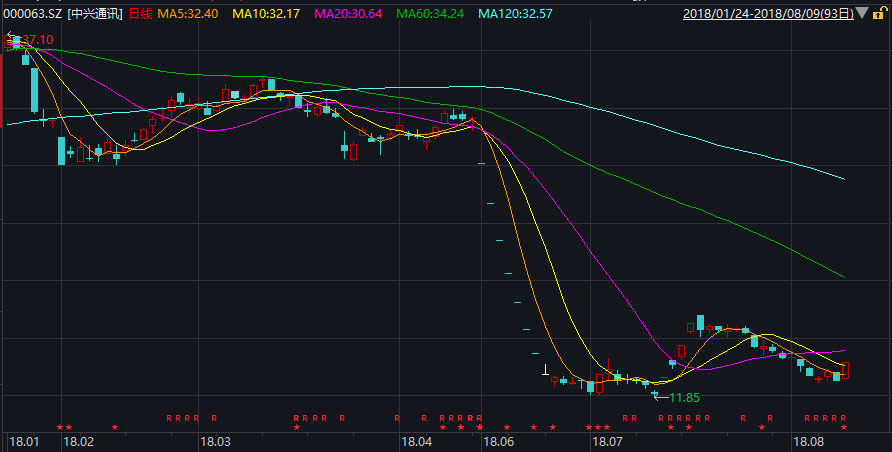Click the MA5:32.40 indicator label

click(x=188, y=14)
